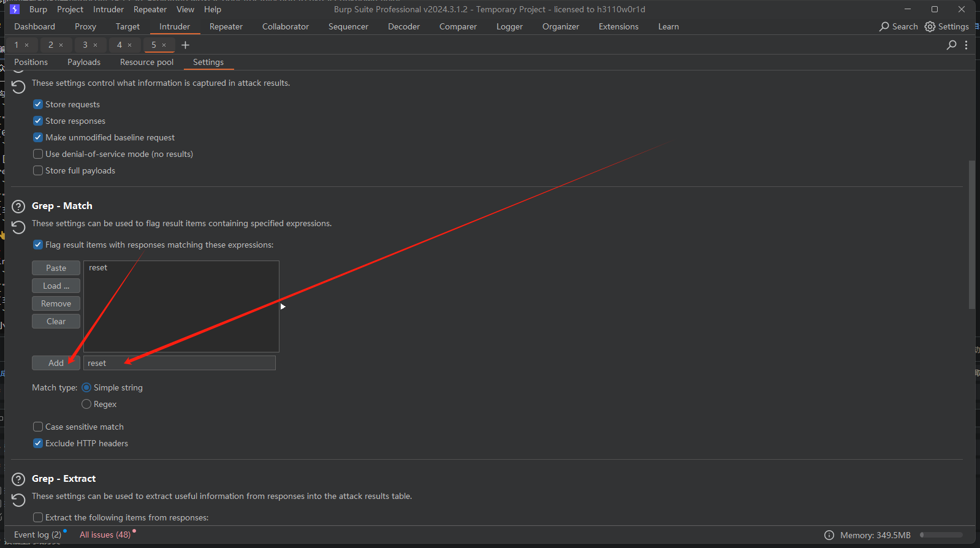The width and height of the screenshot is (980, 548).
Task: Enable denial-of-service mode checkbox
Action: pyautogui.click(x=38, y=154)
